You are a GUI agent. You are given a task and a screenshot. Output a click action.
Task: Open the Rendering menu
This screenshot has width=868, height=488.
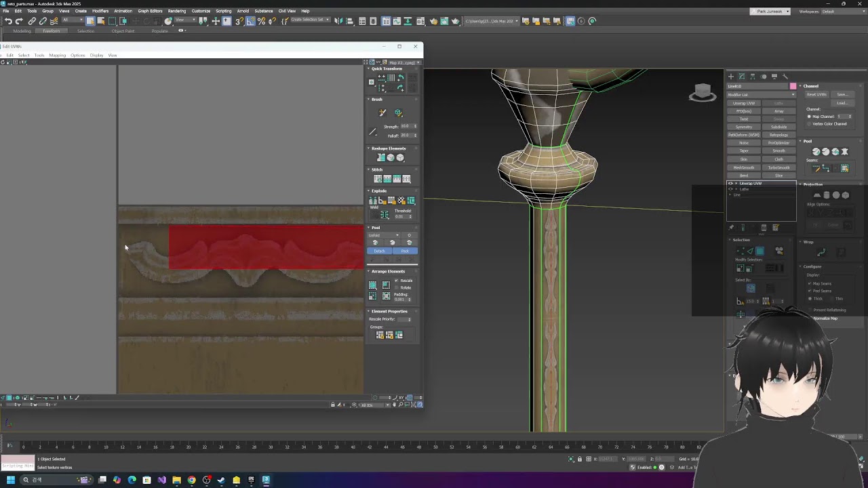tap(176, 12)
